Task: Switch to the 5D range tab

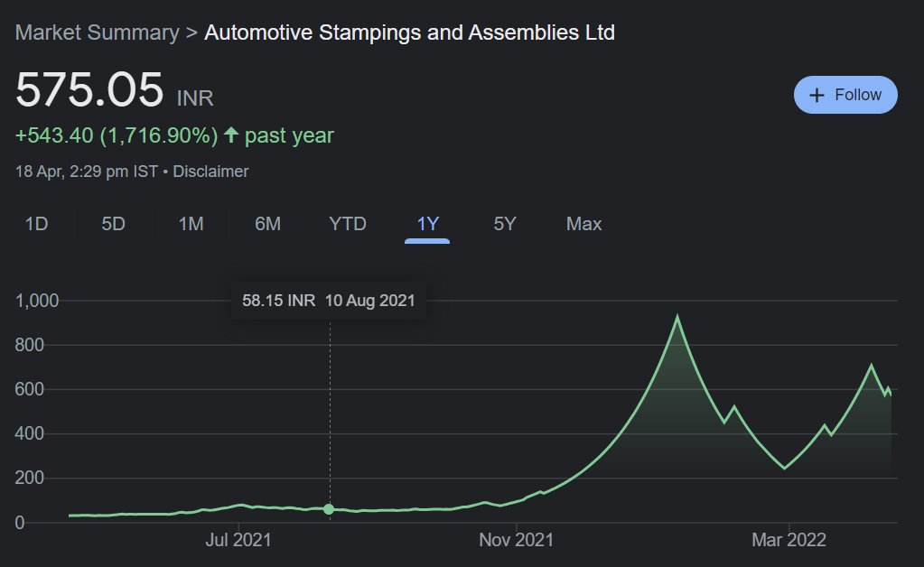Action: click(x=113, y=224)
